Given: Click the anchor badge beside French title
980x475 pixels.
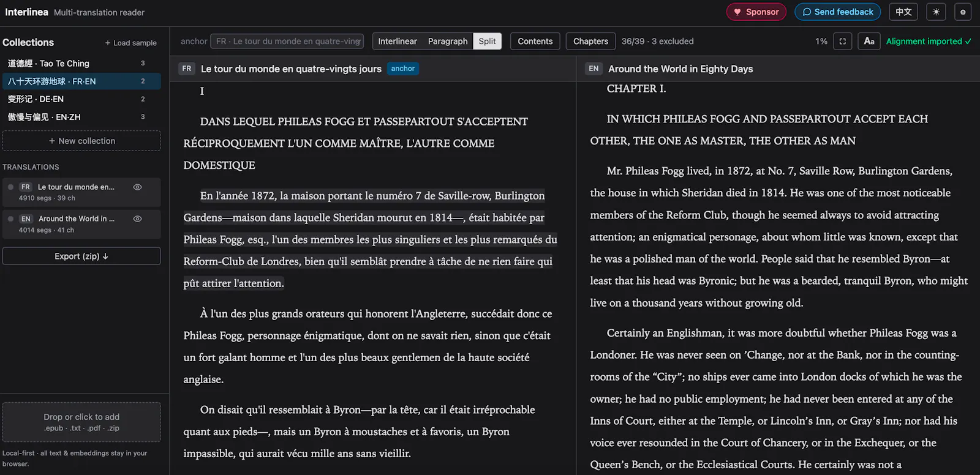Looking at the screenshot, I should (403, 69).
